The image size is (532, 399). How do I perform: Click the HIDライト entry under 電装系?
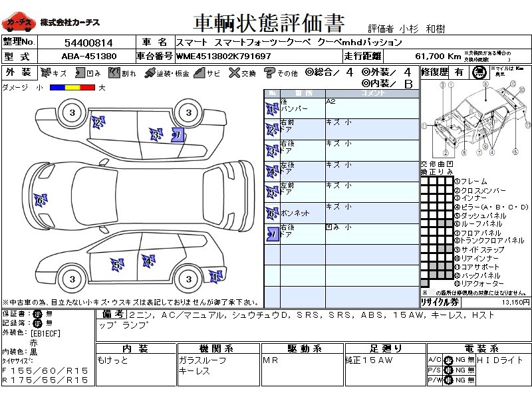pyautogui.click(x=500, y=360)
